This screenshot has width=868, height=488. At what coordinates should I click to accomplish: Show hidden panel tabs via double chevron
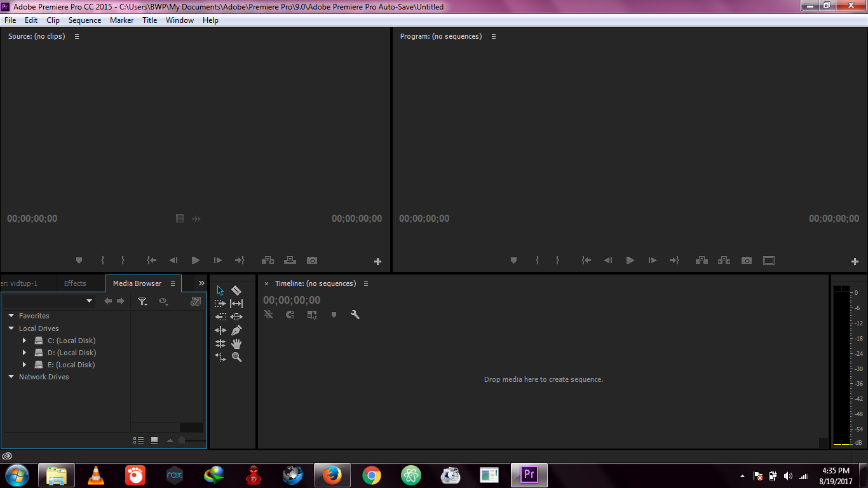point(201,283)
